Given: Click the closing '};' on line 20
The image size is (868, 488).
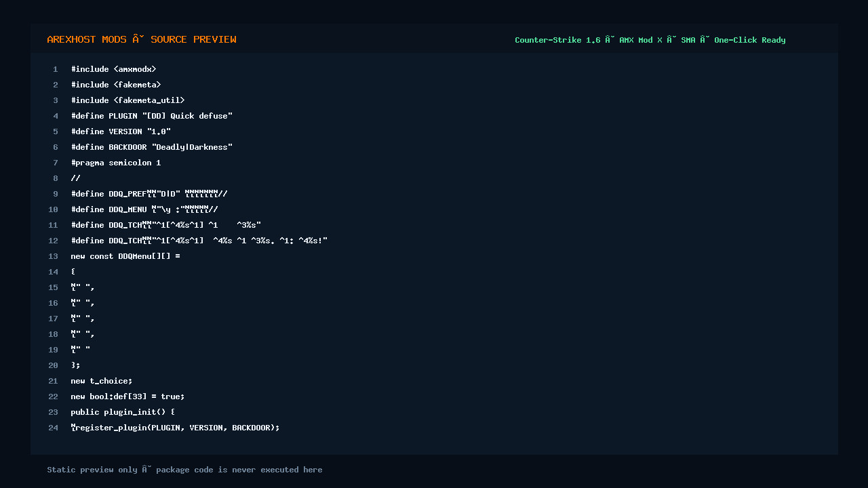Looking at the screenshot, I should tap(75, 365).
